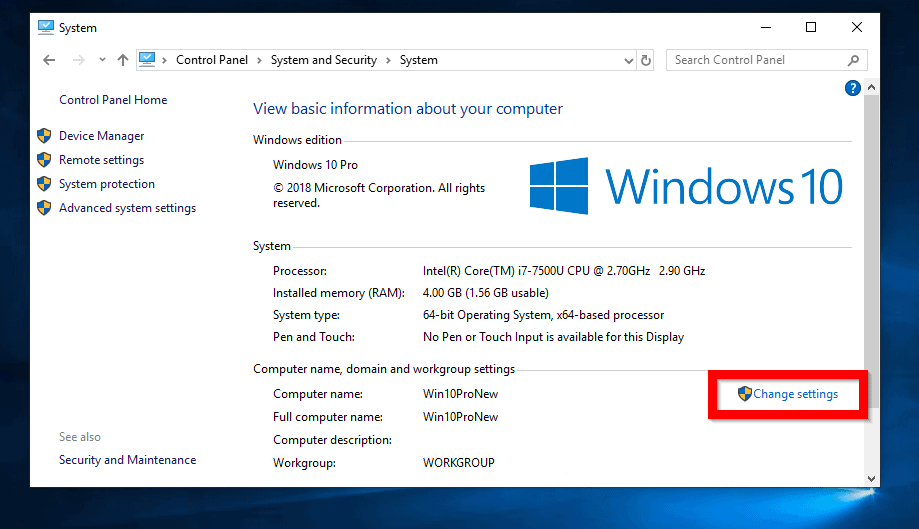Open the address bar history dropdown
This screenshot has width=919, height=529.
pyautogui.click(x=628, y=60)
